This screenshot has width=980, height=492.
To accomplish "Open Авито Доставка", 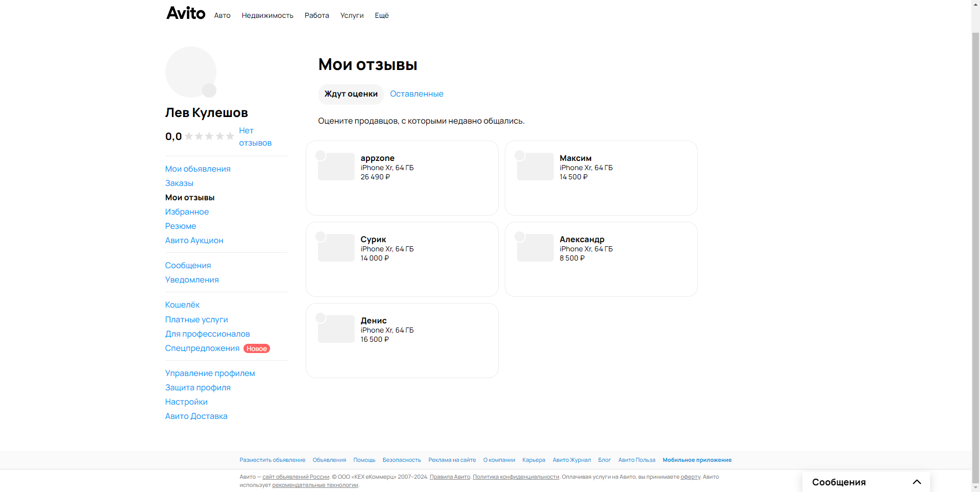I will 196,416.
